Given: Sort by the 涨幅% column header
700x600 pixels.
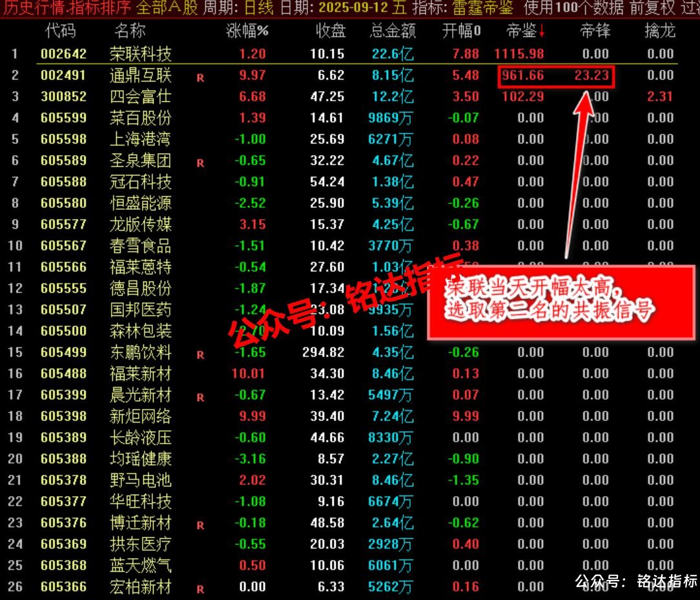Looking at the screenshot, I should point(247,31).
